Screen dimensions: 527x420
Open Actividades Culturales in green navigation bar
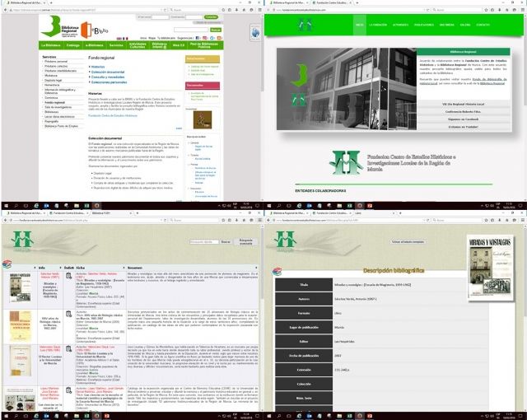[138, 45]
